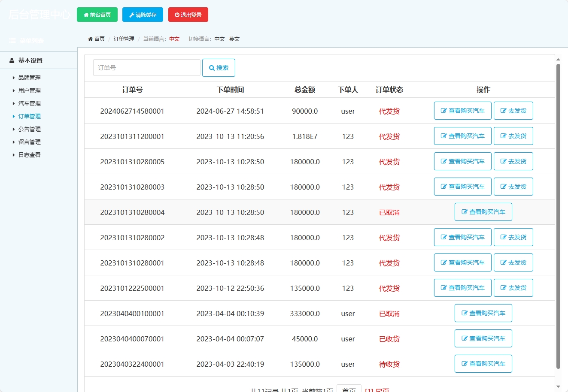Focus the 订单号 search input field
This screenshot has height=392, width=568.
tap(146, 68)
